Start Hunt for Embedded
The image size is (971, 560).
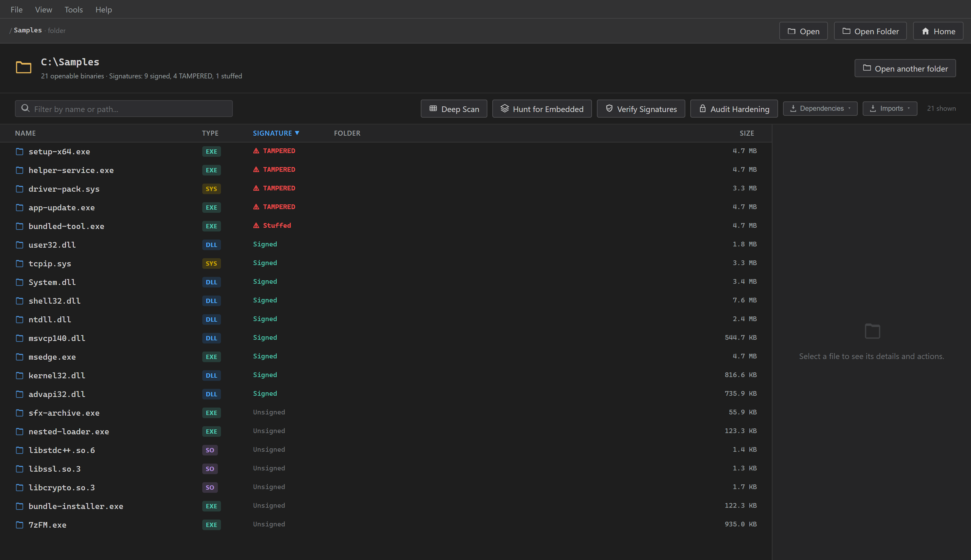point(542,109)
